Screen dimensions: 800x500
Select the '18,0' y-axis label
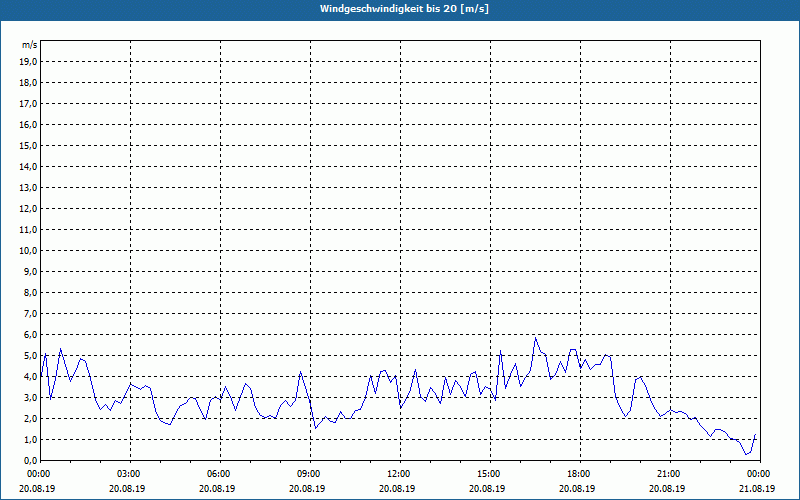click(29, 83)
